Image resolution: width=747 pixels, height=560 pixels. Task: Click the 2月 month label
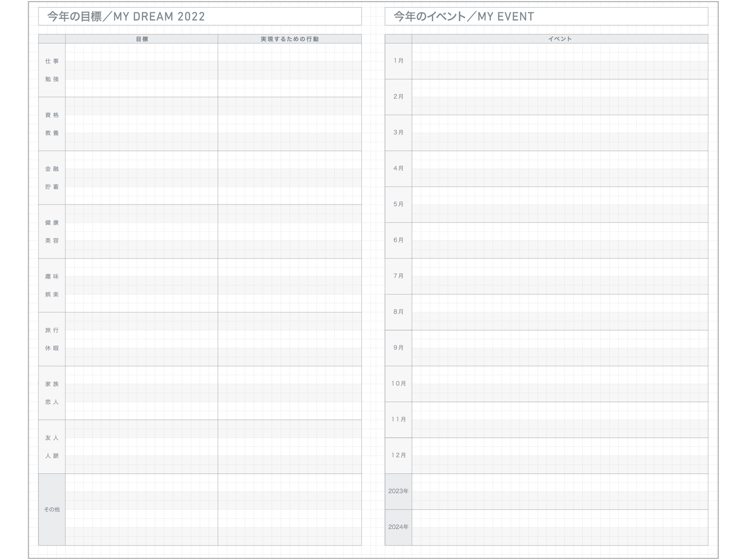[399, 97]
